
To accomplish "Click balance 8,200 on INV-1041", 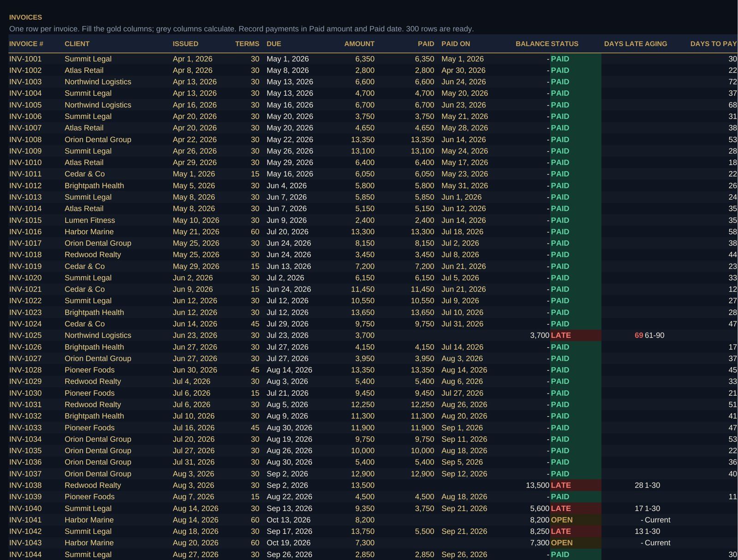I will pos(540,520).
